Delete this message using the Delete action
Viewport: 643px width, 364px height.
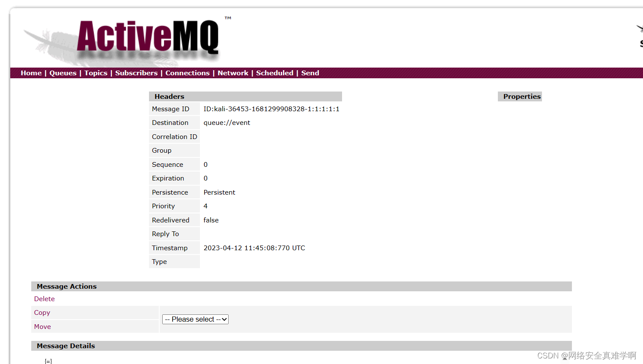point(44,299)
